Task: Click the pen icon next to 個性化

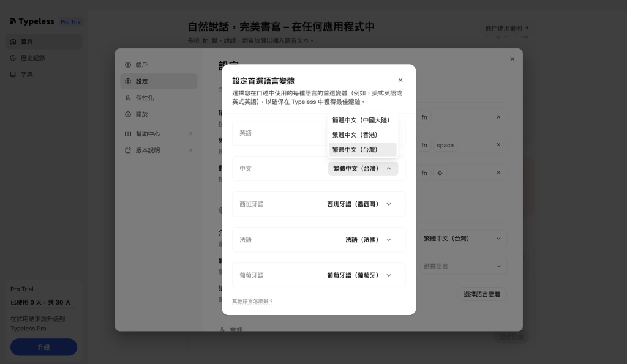Action: (x=127, y=98)
